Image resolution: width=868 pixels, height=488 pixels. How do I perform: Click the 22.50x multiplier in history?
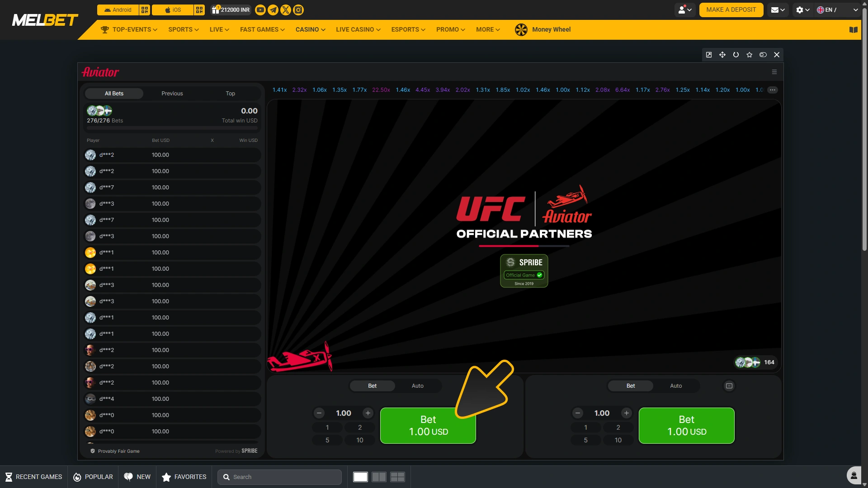[381, 90]
